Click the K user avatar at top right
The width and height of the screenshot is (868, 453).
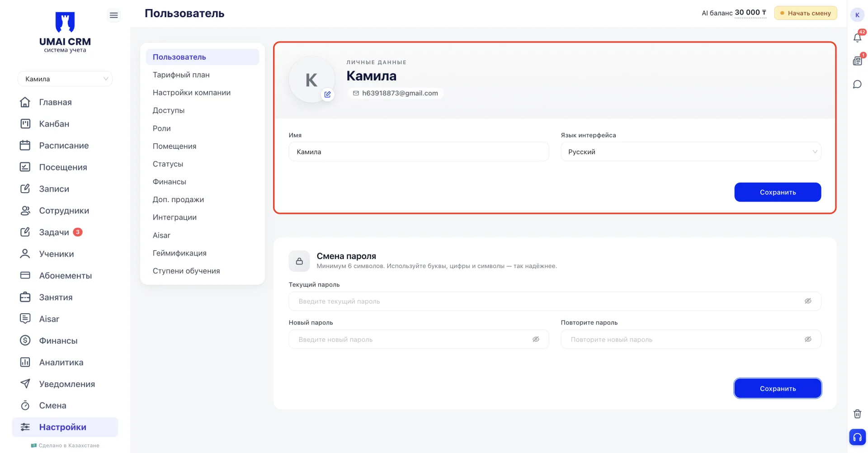[x=857, y=15]
